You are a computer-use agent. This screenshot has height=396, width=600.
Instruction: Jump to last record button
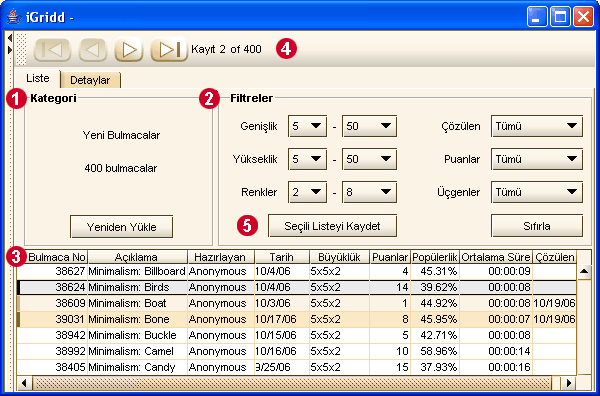169,49
